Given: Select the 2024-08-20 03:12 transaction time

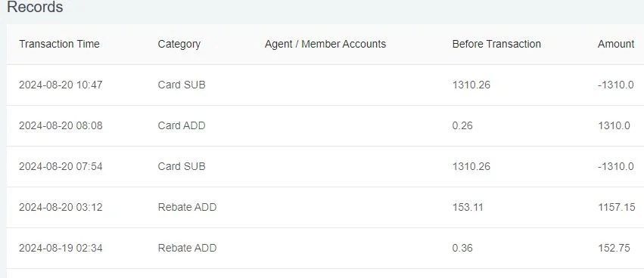Looking at the screenshot, I should tap(61, 207).
